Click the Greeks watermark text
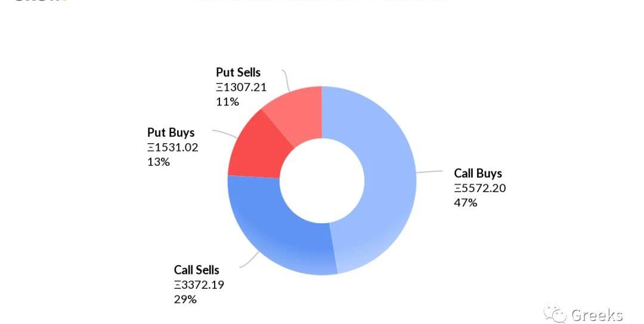Image resolution: width=644 pixels, height=324 pixels. 596,315
